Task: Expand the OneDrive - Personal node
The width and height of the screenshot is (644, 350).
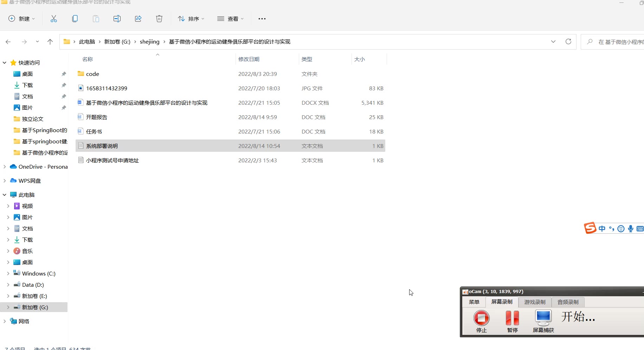Action: (x=5, y=167)
